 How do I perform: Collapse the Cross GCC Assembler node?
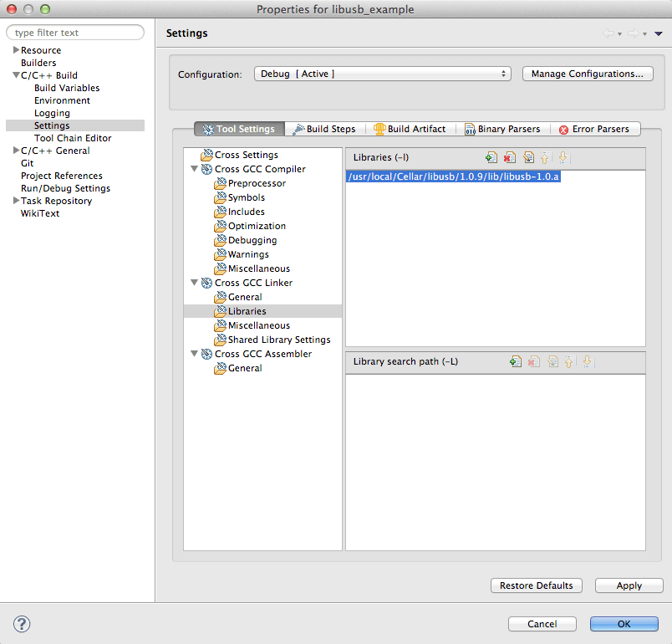click(194, 354)
